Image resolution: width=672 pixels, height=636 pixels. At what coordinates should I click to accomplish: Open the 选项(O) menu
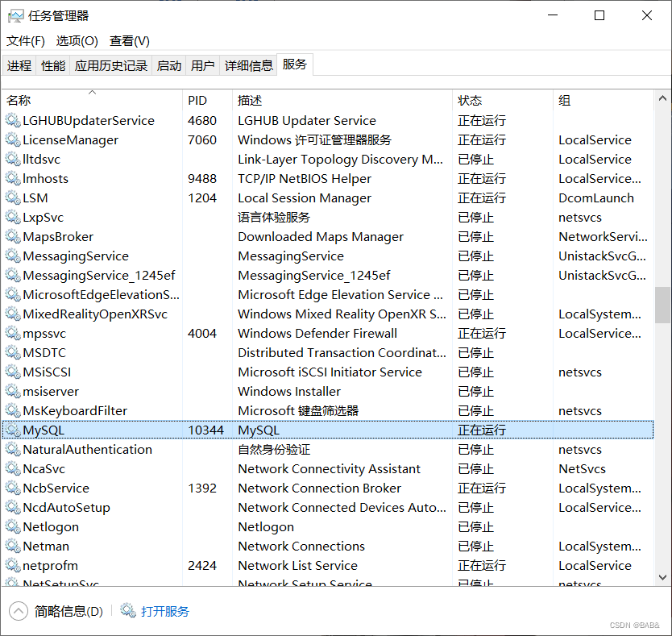pos(77,41)
